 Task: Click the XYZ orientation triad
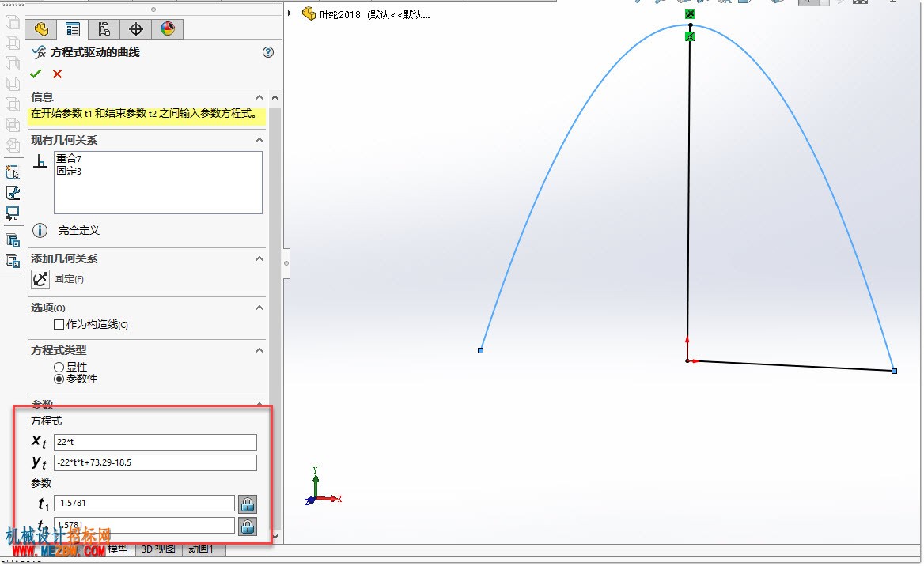(323, 486)
